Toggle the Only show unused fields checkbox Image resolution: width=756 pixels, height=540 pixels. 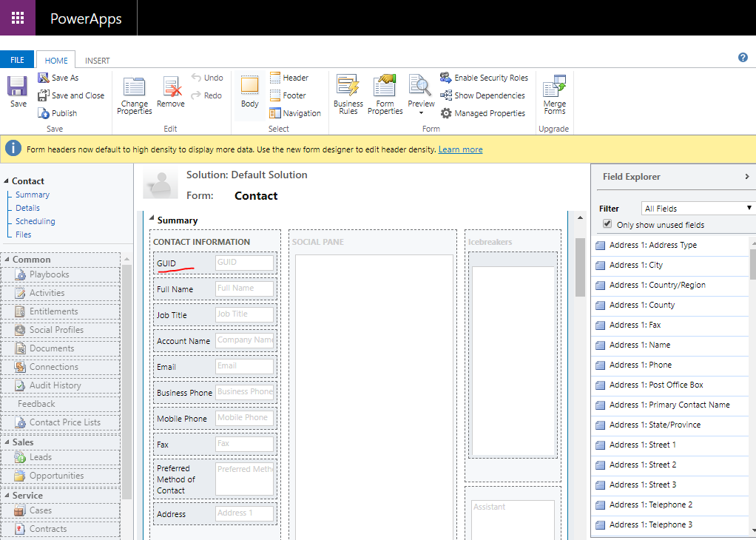[x=607, y=225]
